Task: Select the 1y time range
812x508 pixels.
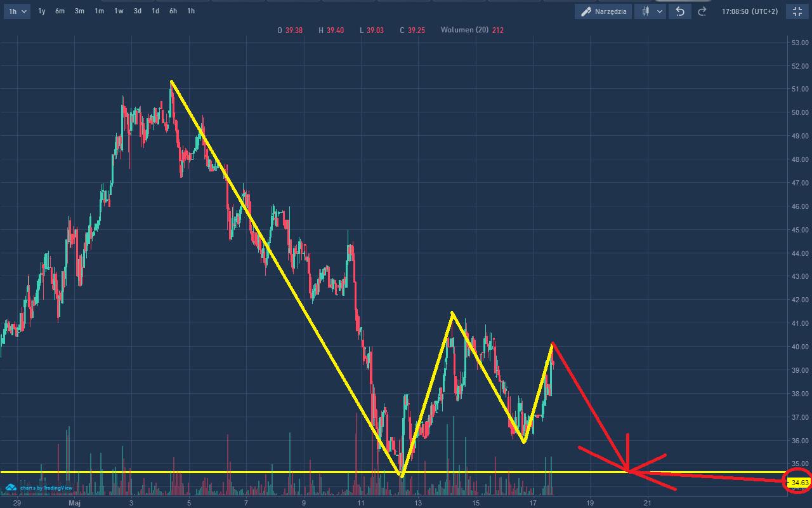Action: tap(41, 11)
